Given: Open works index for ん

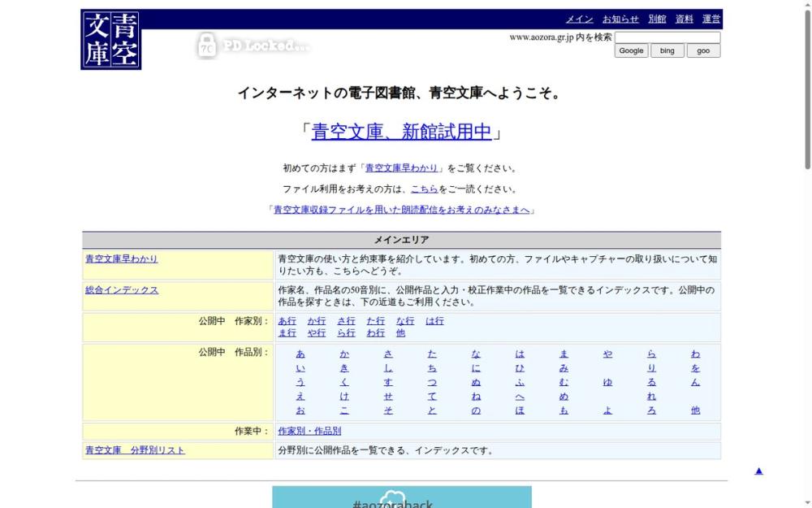Looking at the screenshot, I should [x=696, y=382].
